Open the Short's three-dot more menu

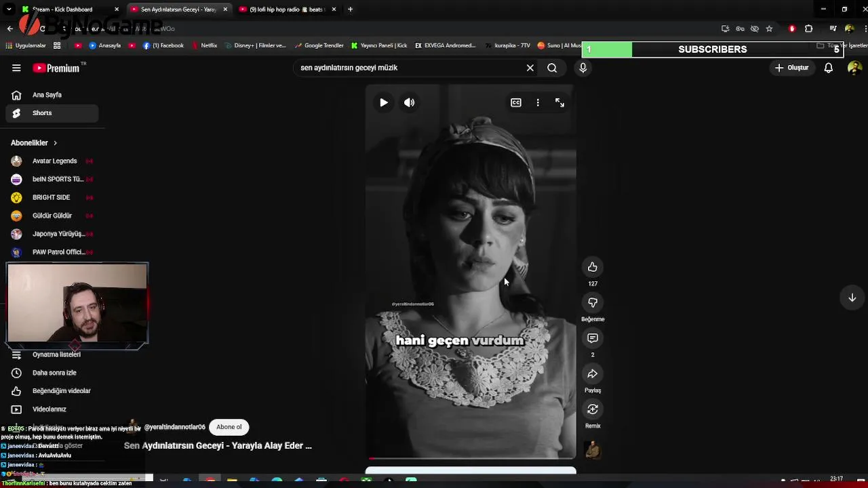(538, 102)
